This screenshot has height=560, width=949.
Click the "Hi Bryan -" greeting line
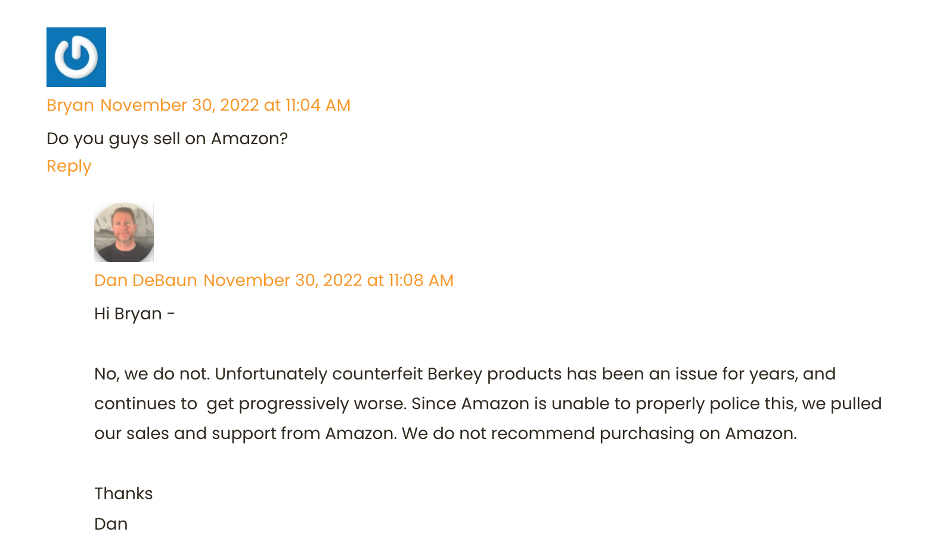pyautogui.click(x=135, y=314)
